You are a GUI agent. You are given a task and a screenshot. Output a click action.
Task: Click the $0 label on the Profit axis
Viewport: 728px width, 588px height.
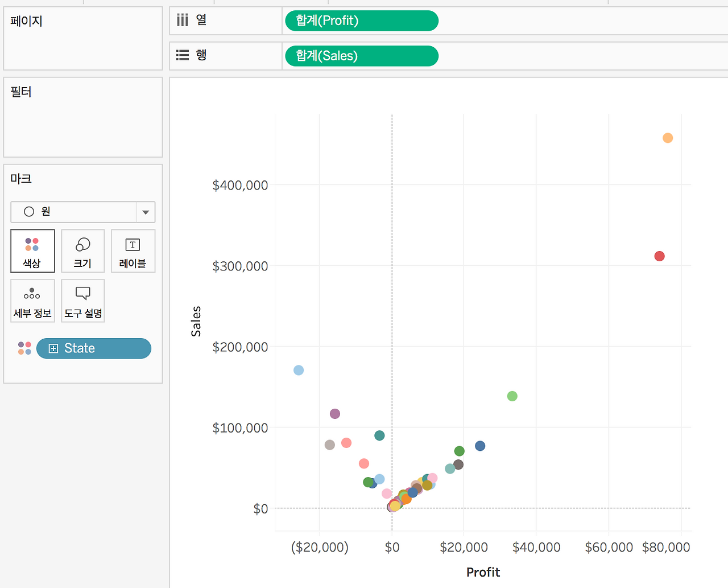[392, 548]
